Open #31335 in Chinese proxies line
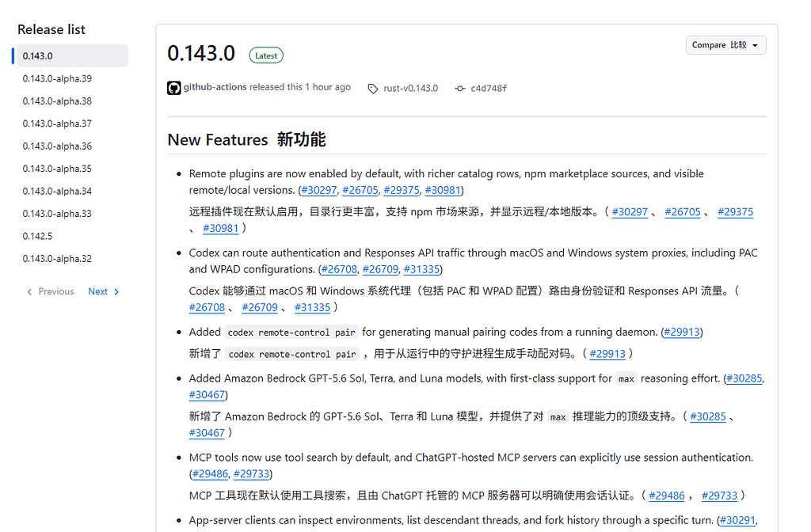811x532 pixels. [312, 308]
